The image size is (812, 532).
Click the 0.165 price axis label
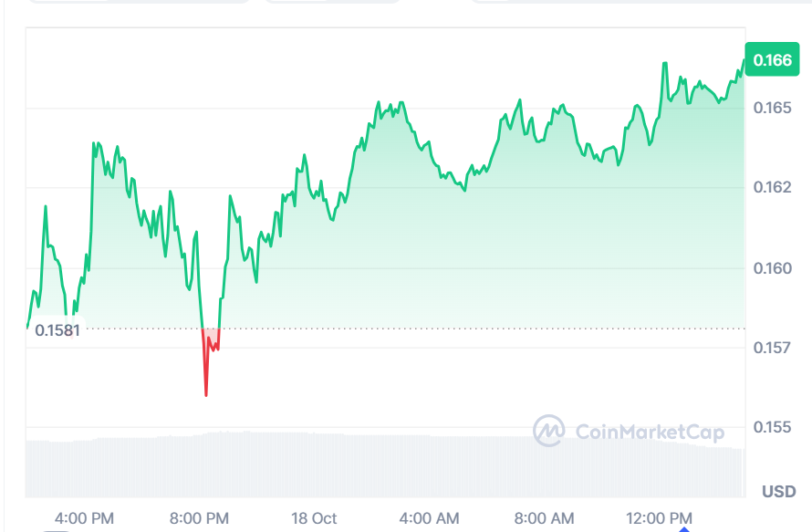click(x=772, y=109)
